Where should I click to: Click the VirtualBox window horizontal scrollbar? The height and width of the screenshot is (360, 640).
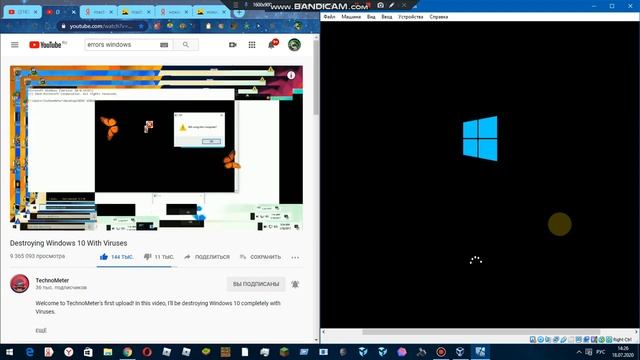pyautogui.click(x=481, y=332)
